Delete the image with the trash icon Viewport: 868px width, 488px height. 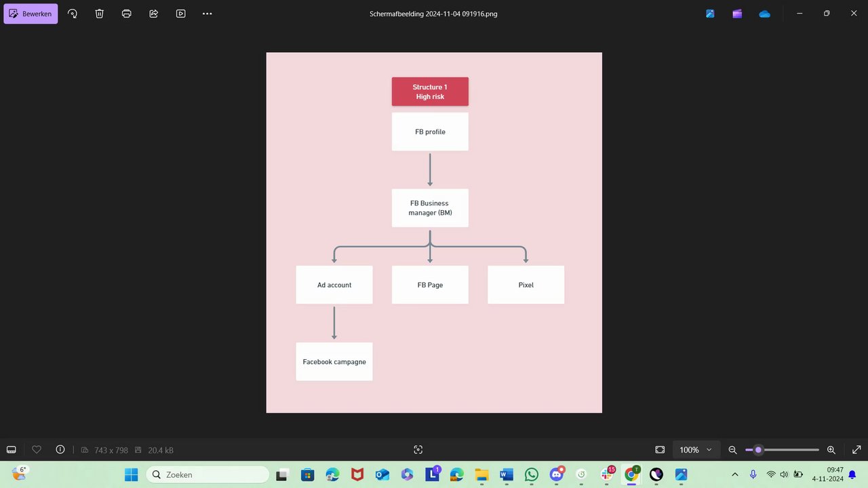tap(100, 14)
